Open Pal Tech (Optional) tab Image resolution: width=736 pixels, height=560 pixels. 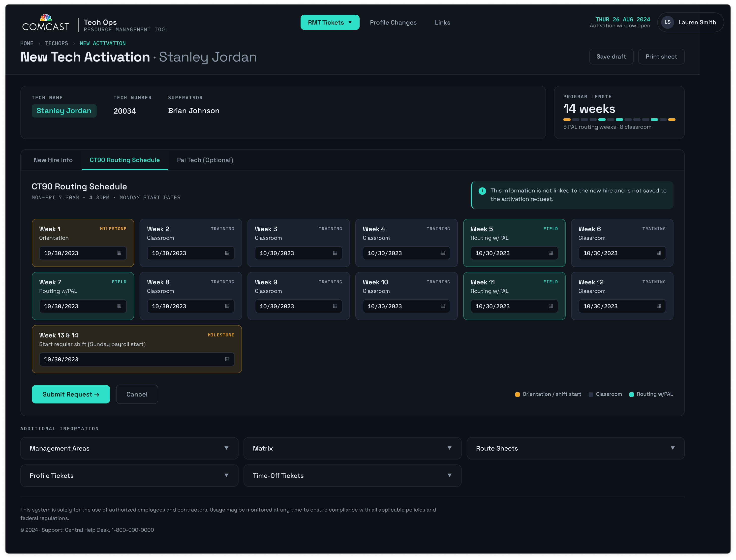(x=205, y=160)
